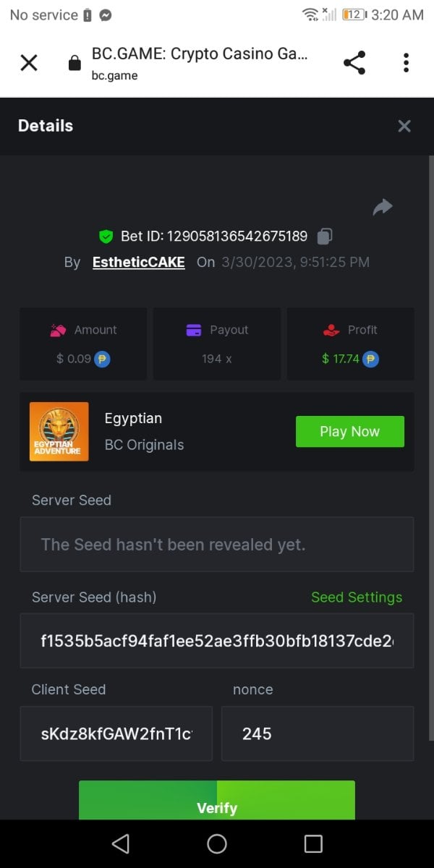
Task: Open the browser share icon
Action: pyautogui.click(x=354, y=63)
